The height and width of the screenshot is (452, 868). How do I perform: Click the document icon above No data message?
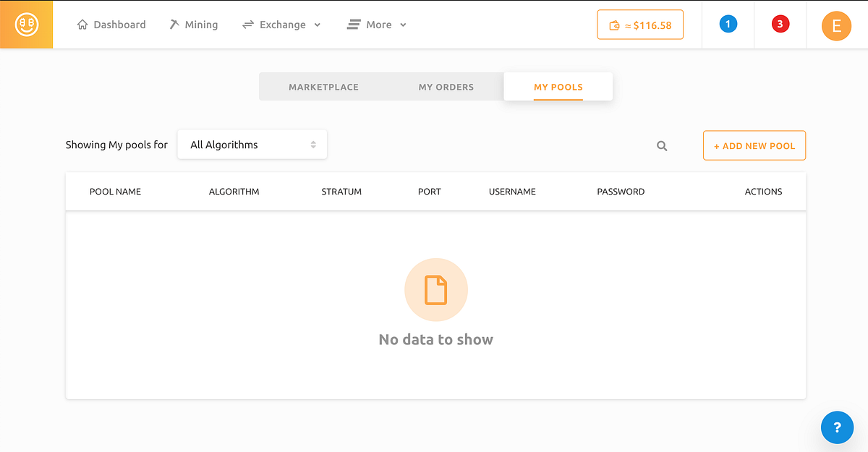click(435, 289)
